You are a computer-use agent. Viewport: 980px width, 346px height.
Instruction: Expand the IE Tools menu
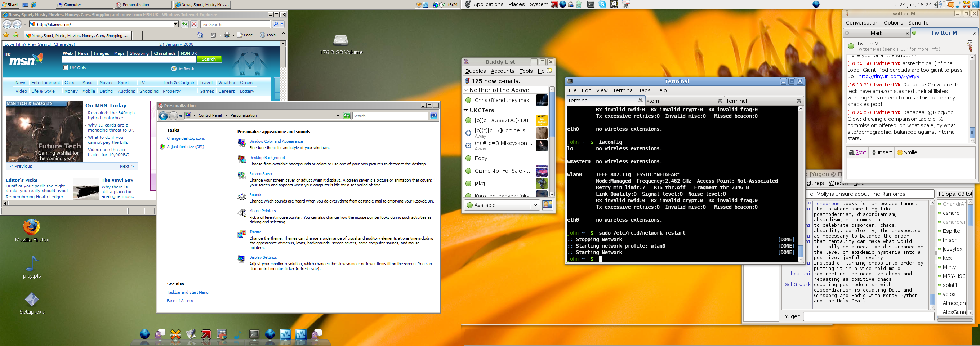click(x=270, y=35)
